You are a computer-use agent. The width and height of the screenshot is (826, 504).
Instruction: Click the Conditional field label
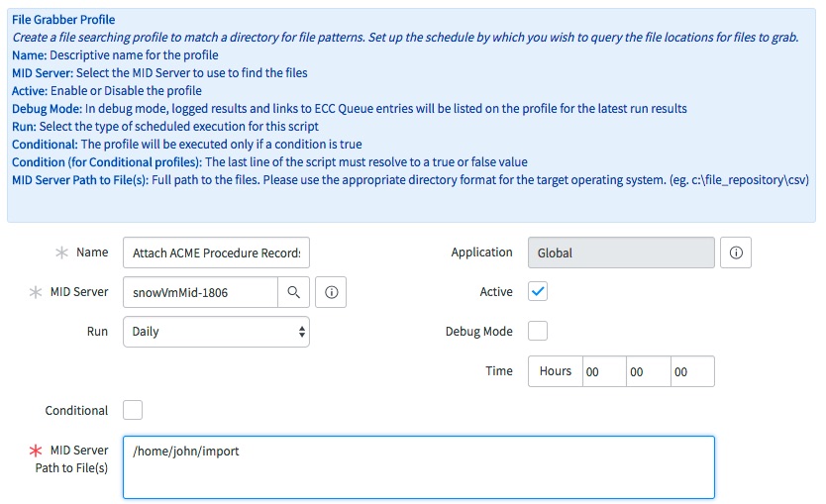click(76, 410)
